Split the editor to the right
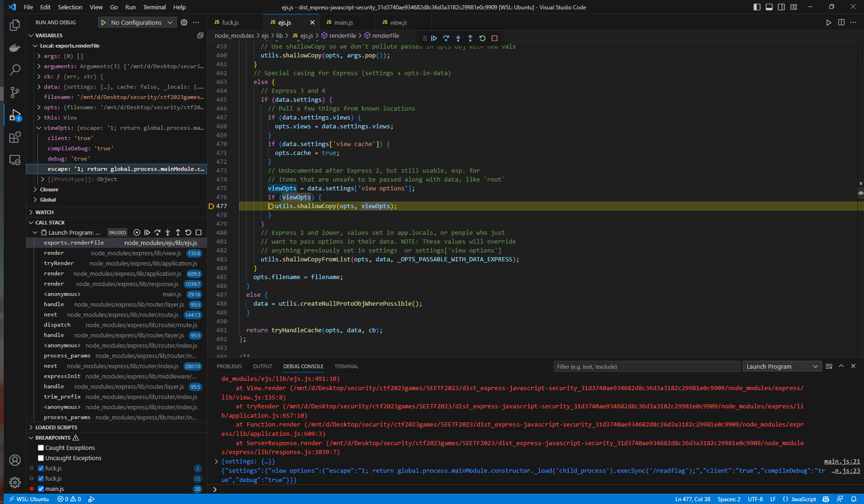The height and width of the screenshot is (504, 864). point(841,22)
